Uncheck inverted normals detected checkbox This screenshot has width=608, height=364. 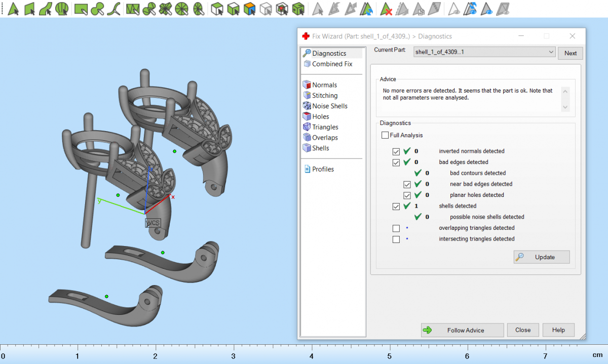pyautogui.click(x=396, y=151)
